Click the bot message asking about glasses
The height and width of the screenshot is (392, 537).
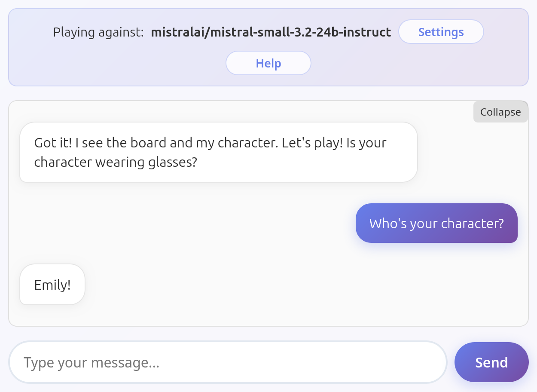[219, 152]
